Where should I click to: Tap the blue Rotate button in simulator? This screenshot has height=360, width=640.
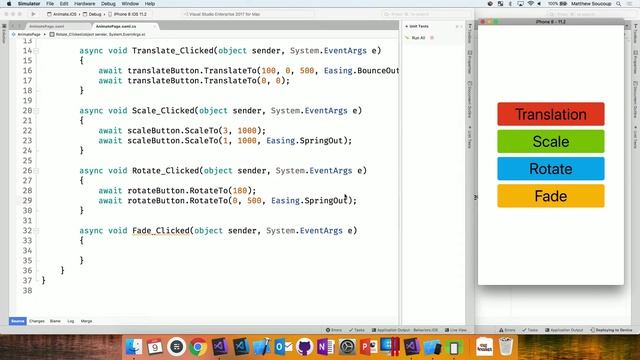(551, 169)
